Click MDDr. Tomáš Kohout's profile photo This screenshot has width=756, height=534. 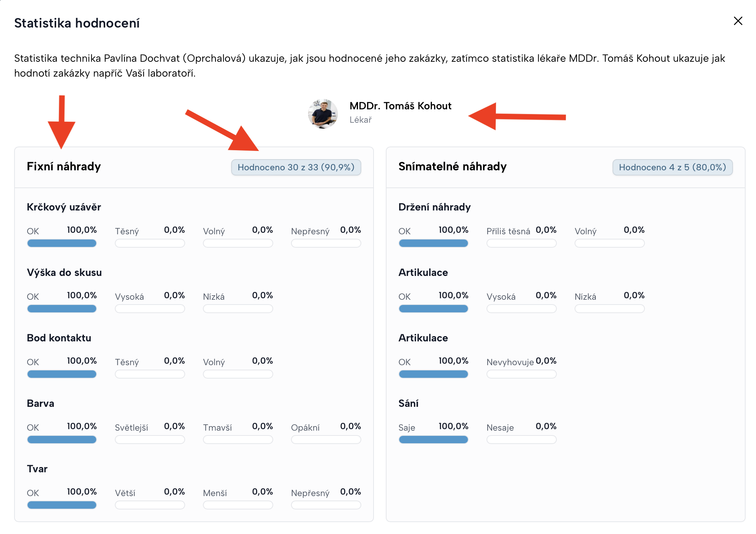323,113
